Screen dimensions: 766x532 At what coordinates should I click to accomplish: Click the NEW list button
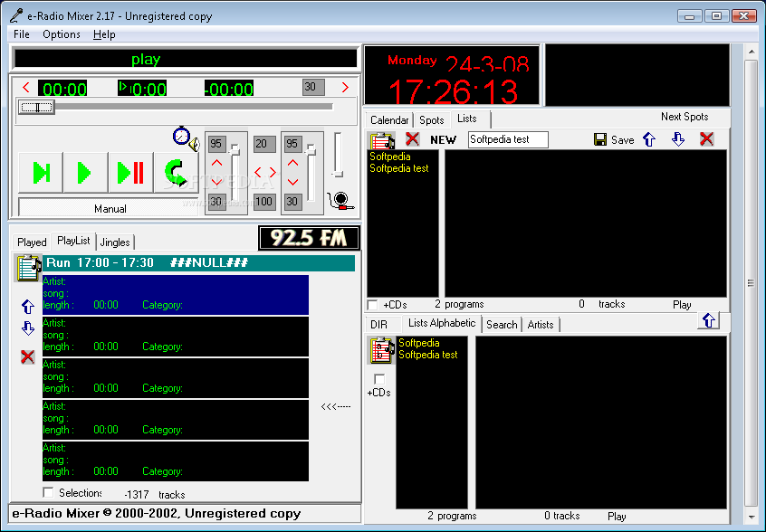point(443,139)
